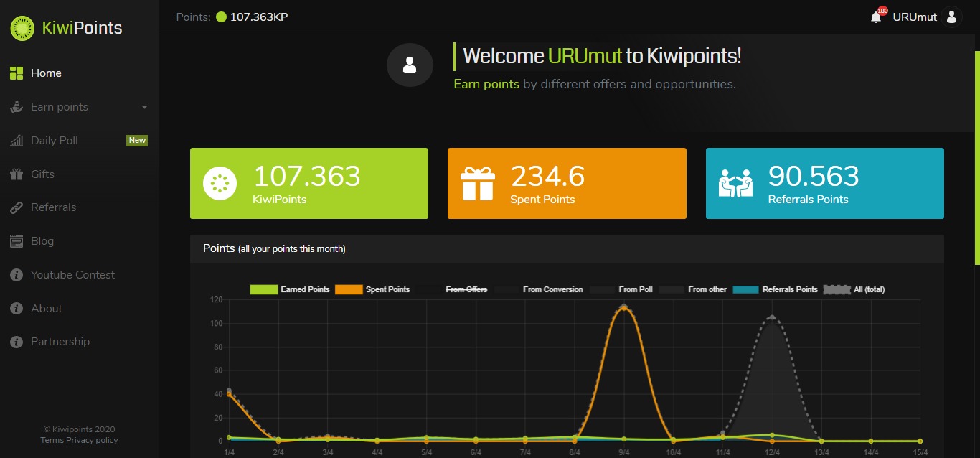Toggle the Referrals Points legend series
This screenshot has width=980, height=458.
point(776,289)
